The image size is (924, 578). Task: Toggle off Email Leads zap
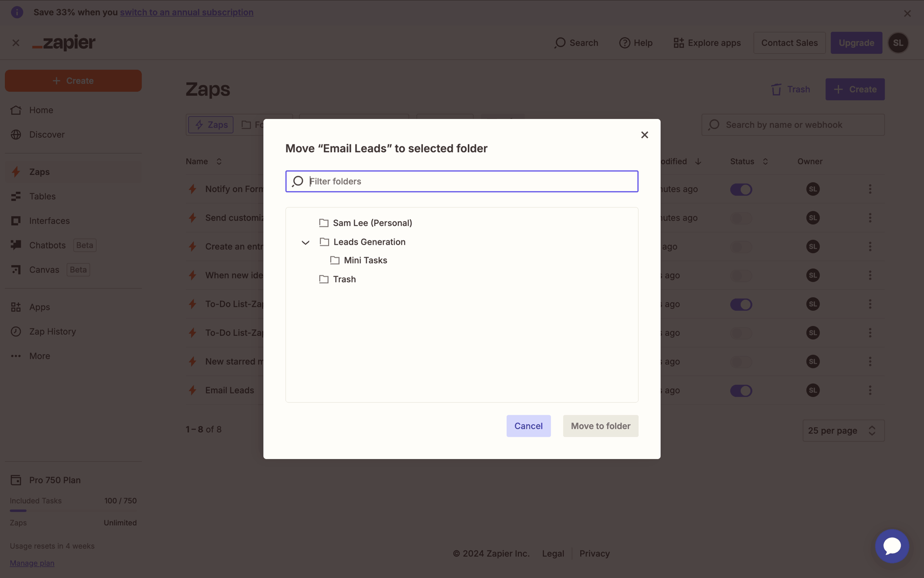[x=741, y=391]
